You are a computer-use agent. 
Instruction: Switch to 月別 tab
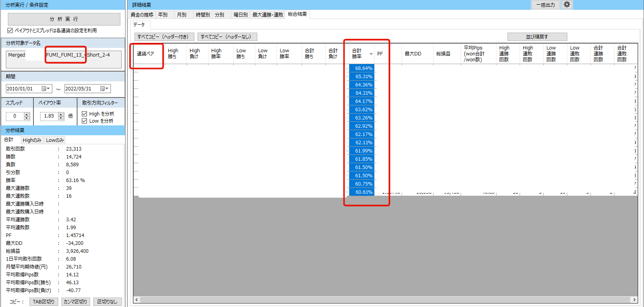point(182,15)
